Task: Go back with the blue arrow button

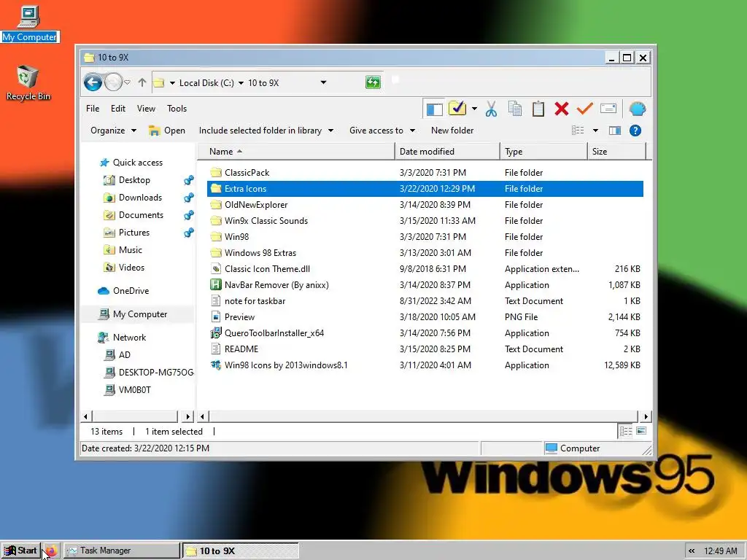Action: point(93,82)
